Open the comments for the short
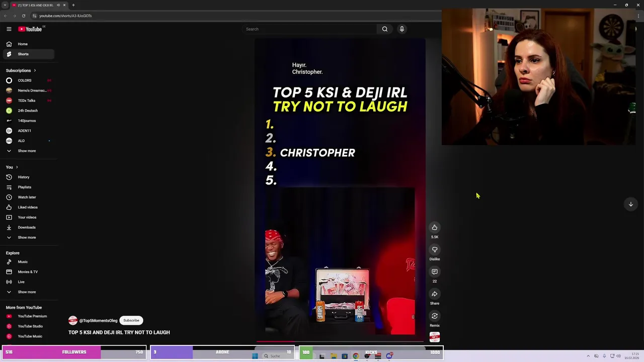Image resolution: width=644 pixels, height=362 pixels. pyautogui.click(x=435, y=271)
